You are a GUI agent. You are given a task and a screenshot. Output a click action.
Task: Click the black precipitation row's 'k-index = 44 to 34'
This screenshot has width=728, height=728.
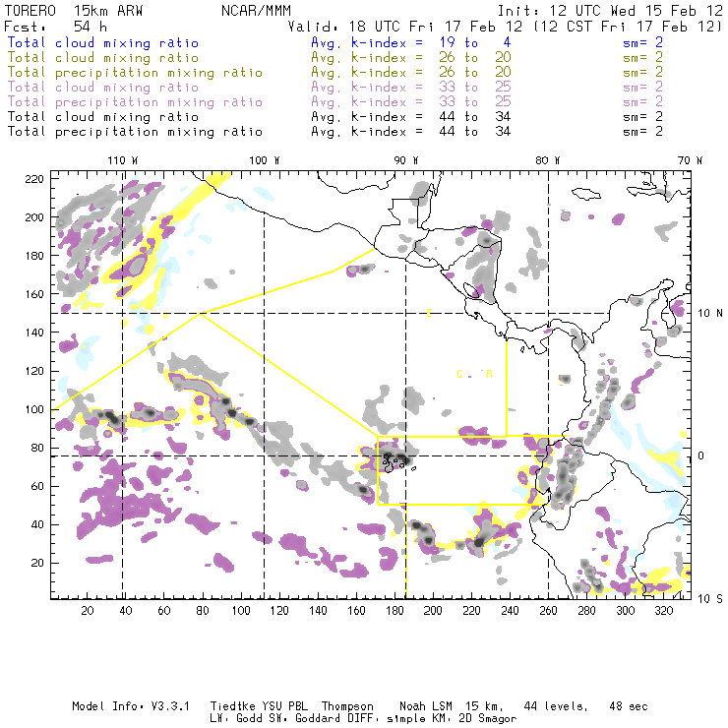pos(431,132)
